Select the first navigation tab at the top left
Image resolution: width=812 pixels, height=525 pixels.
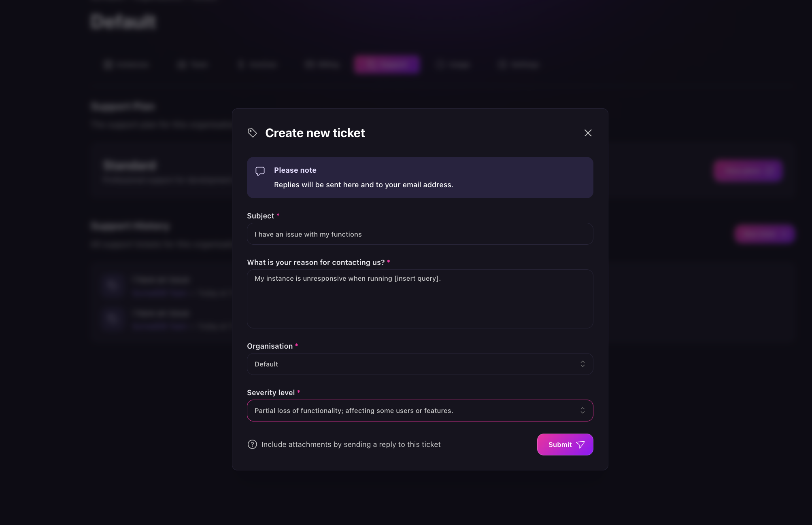[127, 64]
